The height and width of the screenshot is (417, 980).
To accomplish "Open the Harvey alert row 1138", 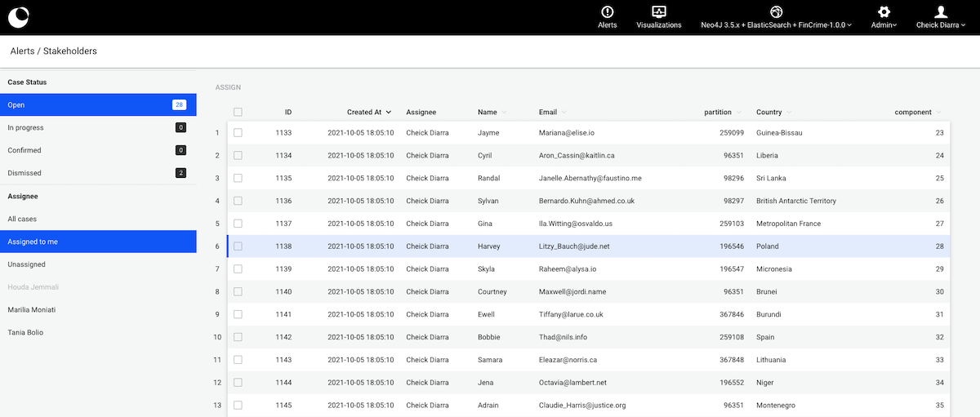I will [488, 246].
